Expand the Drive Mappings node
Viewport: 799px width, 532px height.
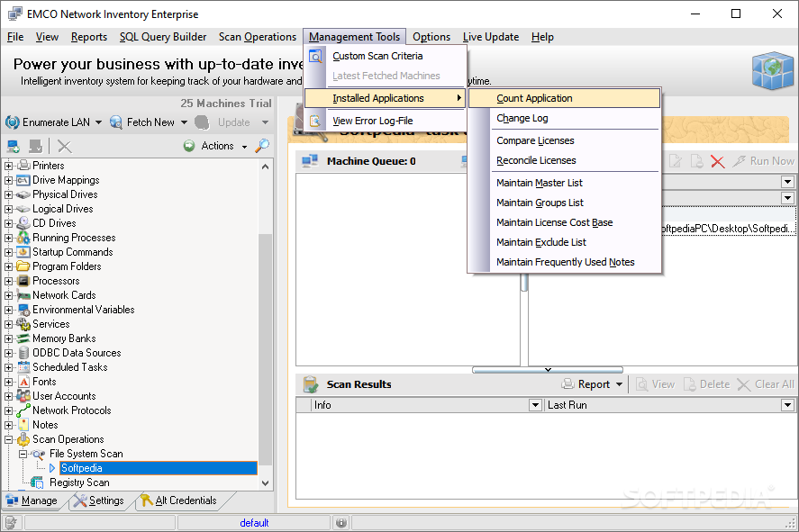point(9,180)
